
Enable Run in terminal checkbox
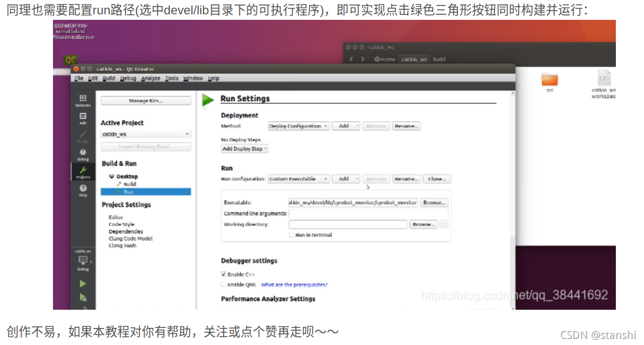click(x=291, y=235)
